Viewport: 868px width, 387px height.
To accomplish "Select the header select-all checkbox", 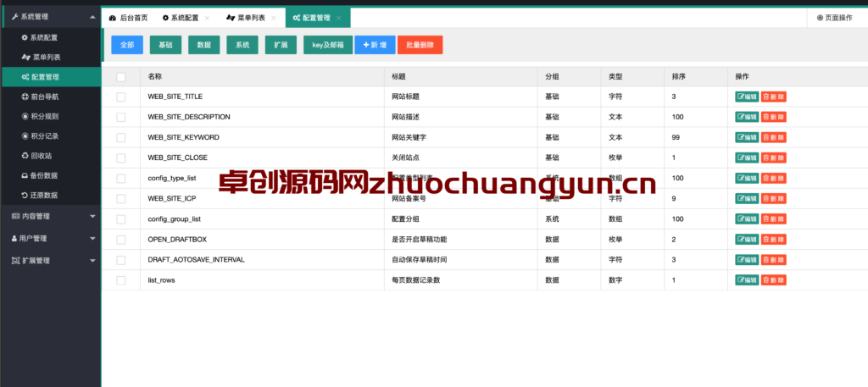I will [x=120, y=77].
